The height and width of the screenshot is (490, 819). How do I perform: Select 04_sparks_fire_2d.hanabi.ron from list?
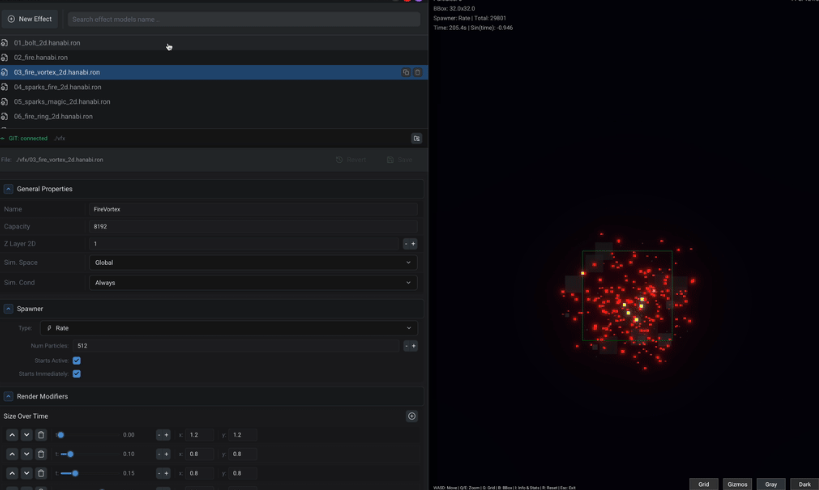tap(57, 87)
